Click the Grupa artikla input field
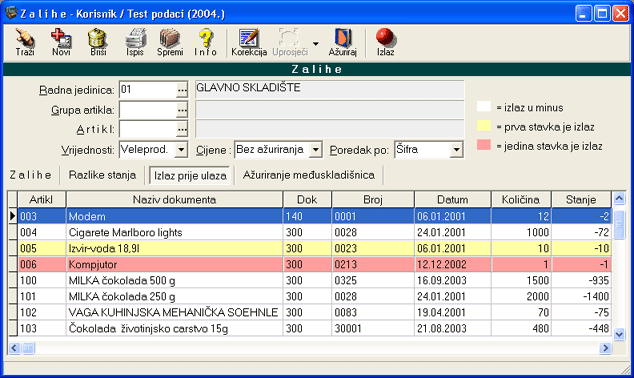This screenshot has height=378, width=634. (148, 110)
